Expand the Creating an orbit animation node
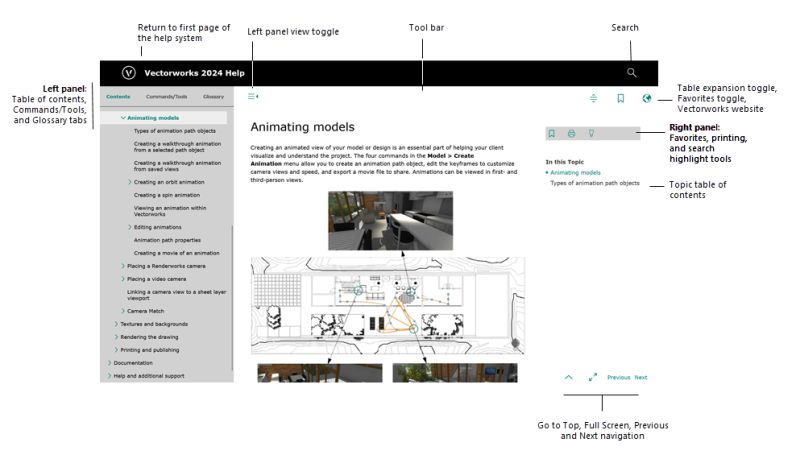 (x=130, y=182)
